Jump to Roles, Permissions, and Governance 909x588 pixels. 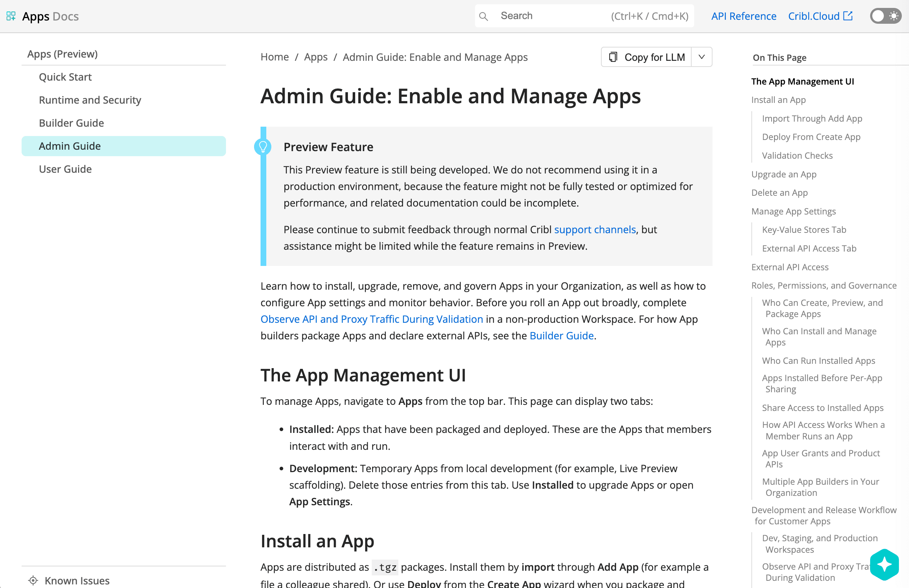pos(824,285)
